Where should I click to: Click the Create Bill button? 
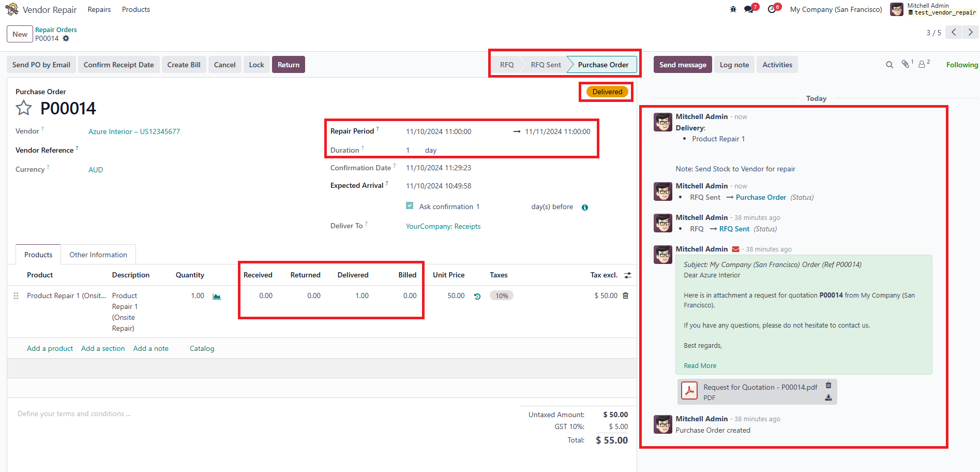click(x=184, y=65)
